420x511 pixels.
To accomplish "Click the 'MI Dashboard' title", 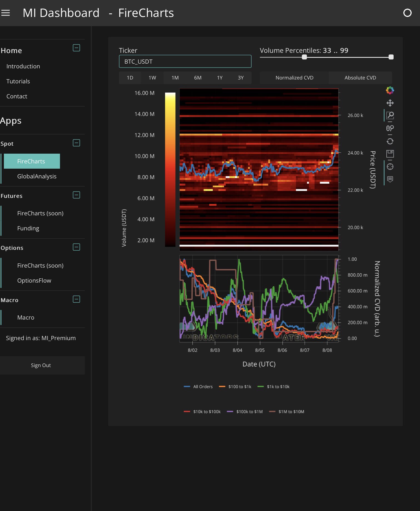I will coord(61,13).
